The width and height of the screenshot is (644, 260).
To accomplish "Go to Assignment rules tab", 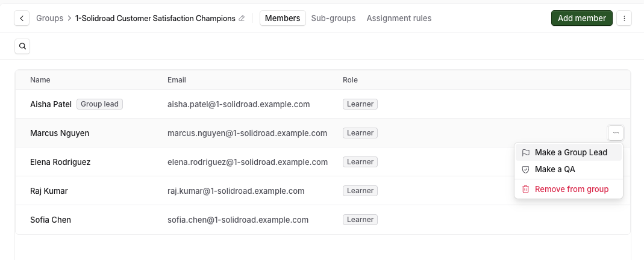I will pos(399,19).
